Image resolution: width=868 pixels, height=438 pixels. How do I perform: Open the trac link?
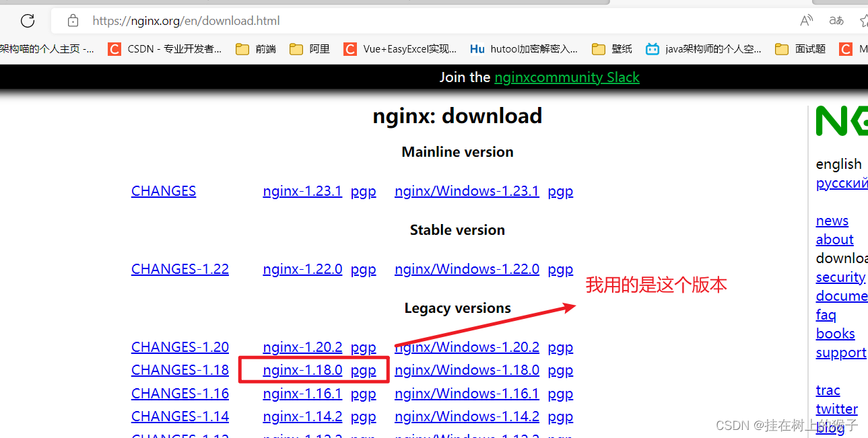pos(828,390)
